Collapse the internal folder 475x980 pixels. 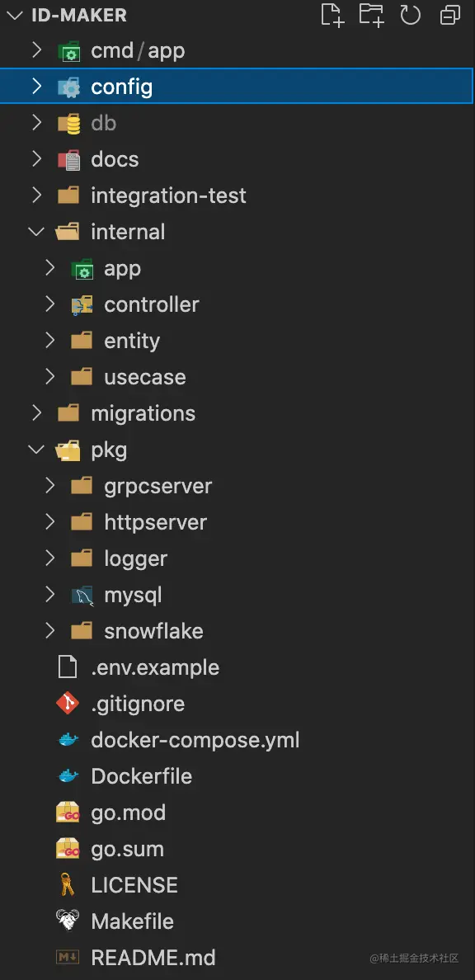point(36,231)
